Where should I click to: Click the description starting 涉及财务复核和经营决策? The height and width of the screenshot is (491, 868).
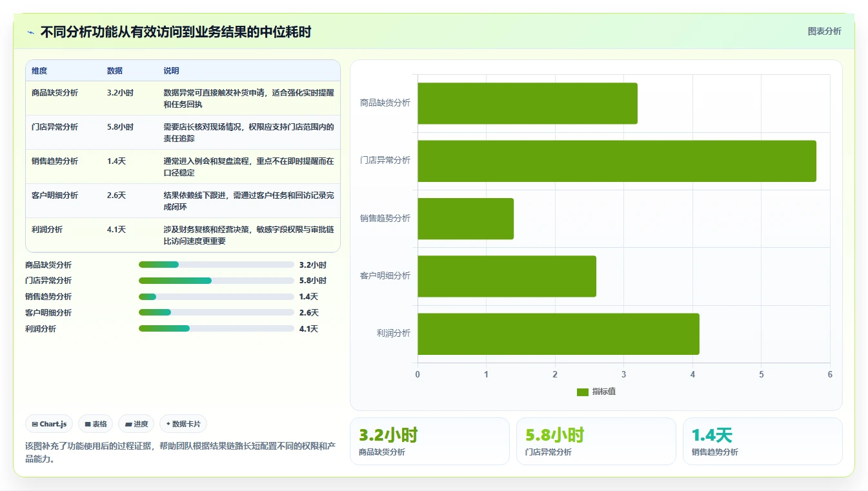coord(249,235)
